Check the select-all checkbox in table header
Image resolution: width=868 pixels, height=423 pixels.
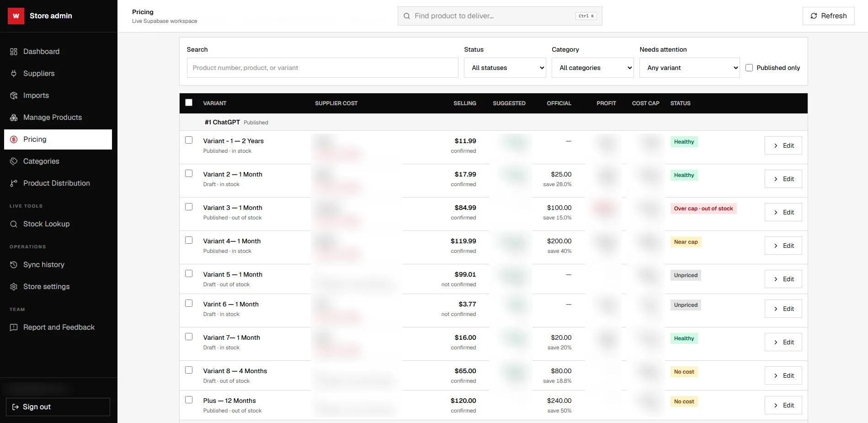click(x=189, y=102)
